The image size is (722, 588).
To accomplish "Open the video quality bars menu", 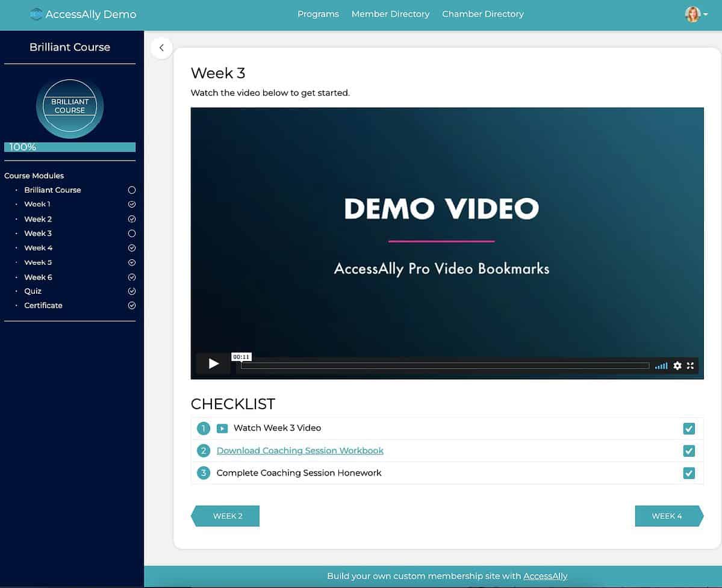I will point(661,365).
